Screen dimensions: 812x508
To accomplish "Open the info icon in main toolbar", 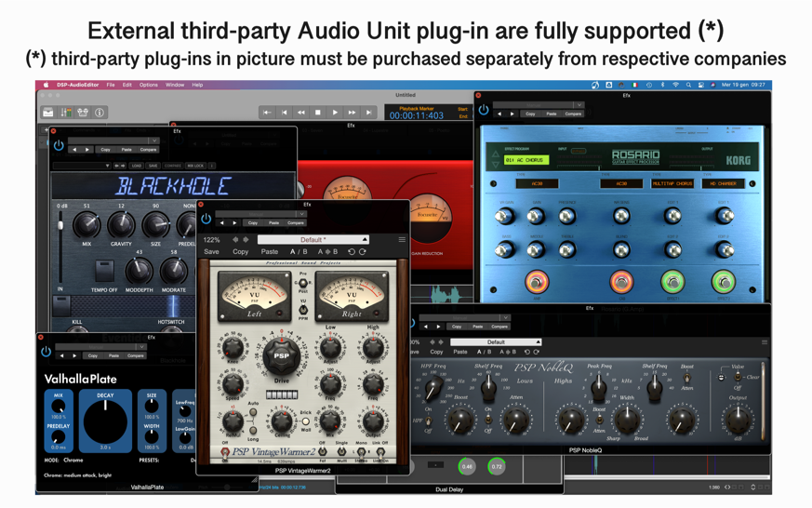I will (x=100, y=113).
